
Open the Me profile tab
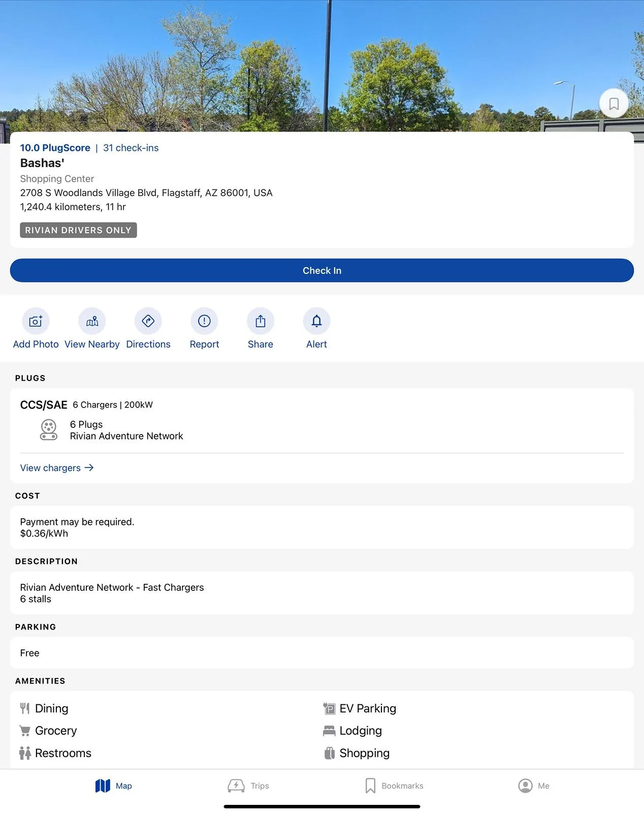tap(534, 786)
